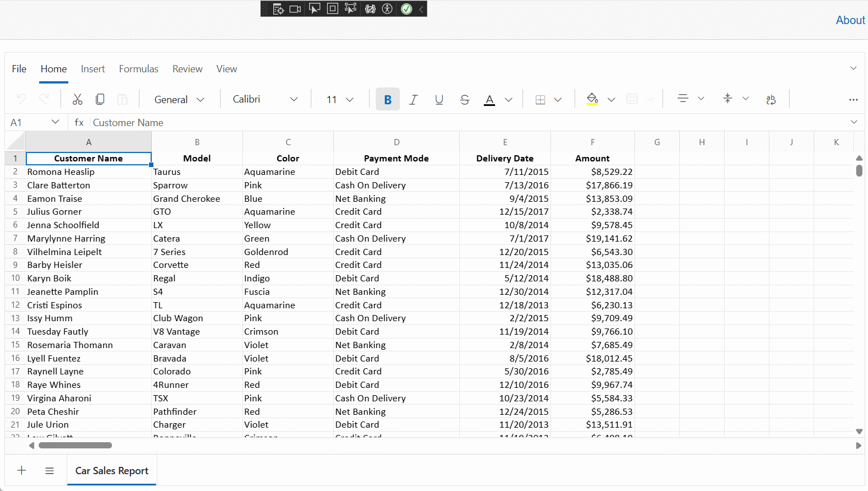Click the Cut scissors icon
Viewport: 868px width, 491px height.
coord(77,99)
